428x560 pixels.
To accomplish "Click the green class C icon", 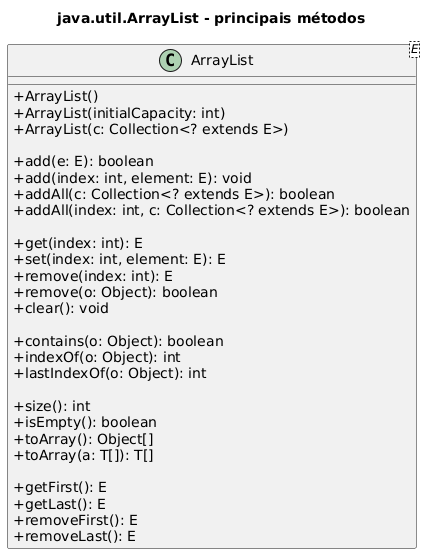I will 170,60.
